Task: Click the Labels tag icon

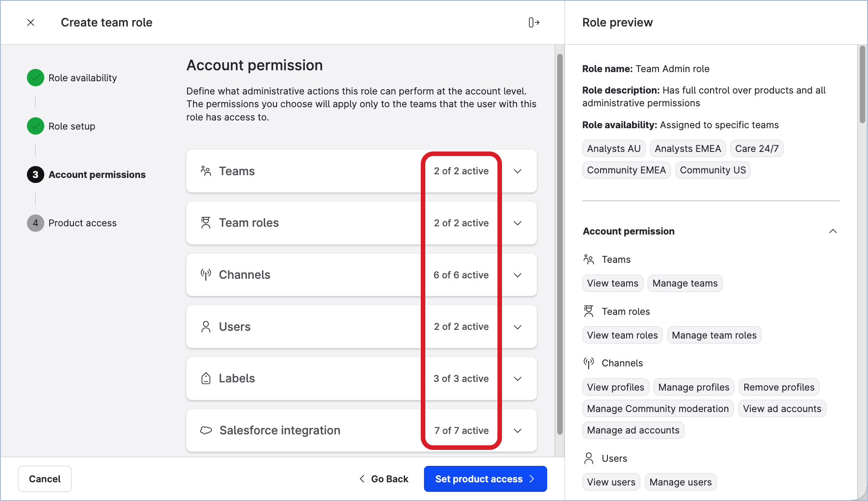Action: [206, 378]
